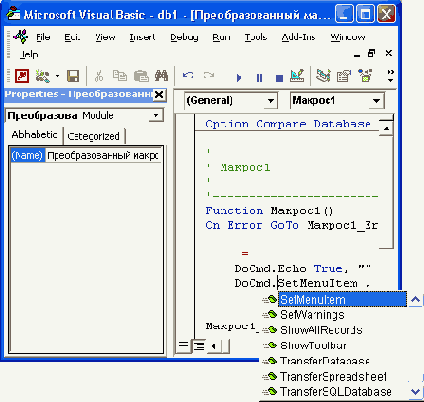Screen dimensions: 424x402
Task: Toggle Full Module View button
Action: point(199,346)
